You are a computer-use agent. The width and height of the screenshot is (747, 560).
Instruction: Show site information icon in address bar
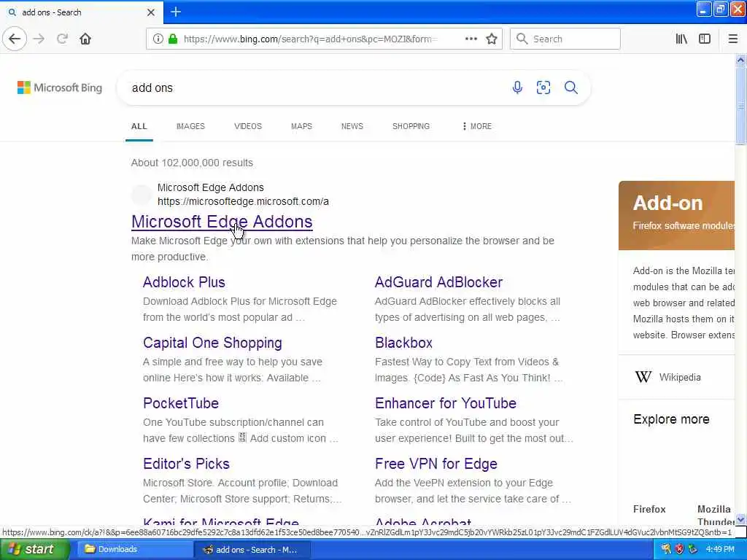pos(158,39)
